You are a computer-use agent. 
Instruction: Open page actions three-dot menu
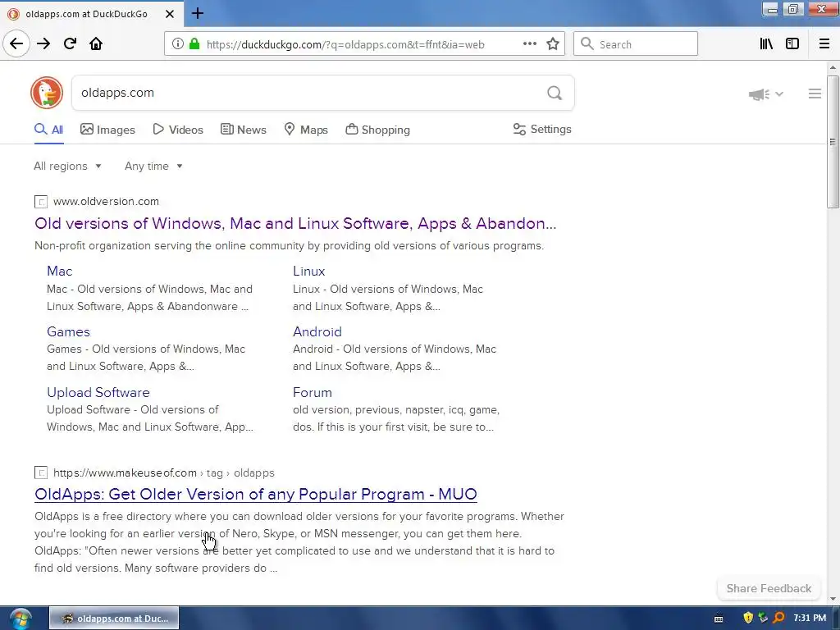click(529, 44)
